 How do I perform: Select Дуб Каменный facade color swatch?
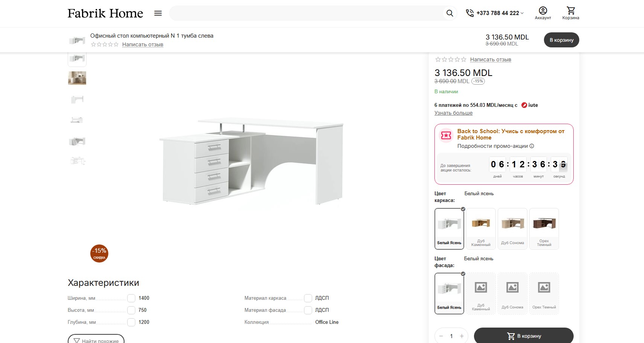pos(481,293)
